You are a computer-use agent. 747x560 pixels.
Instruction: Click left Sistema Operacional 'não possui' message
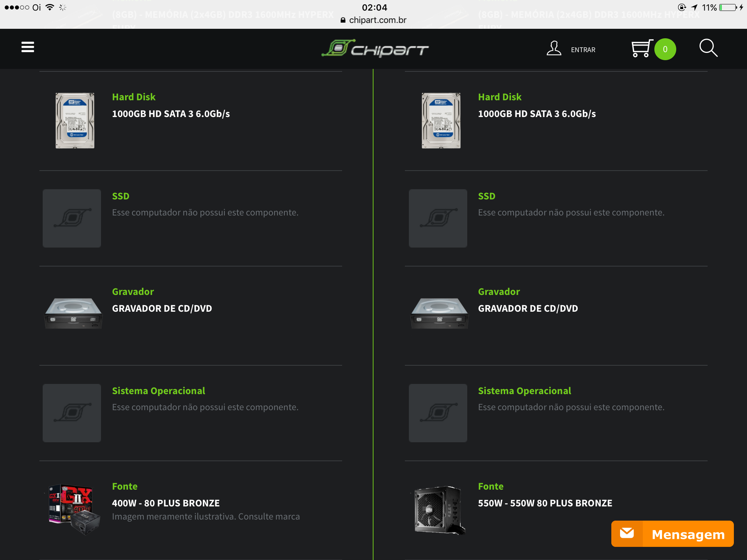pos(205,407)
